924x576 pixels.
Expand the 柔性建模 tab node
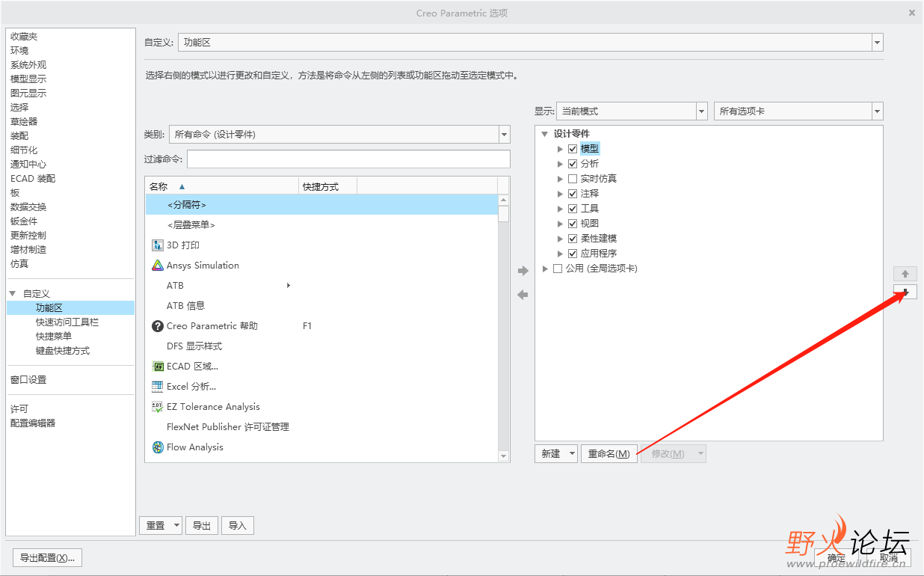pyautogui.click(x=560, y=239)
